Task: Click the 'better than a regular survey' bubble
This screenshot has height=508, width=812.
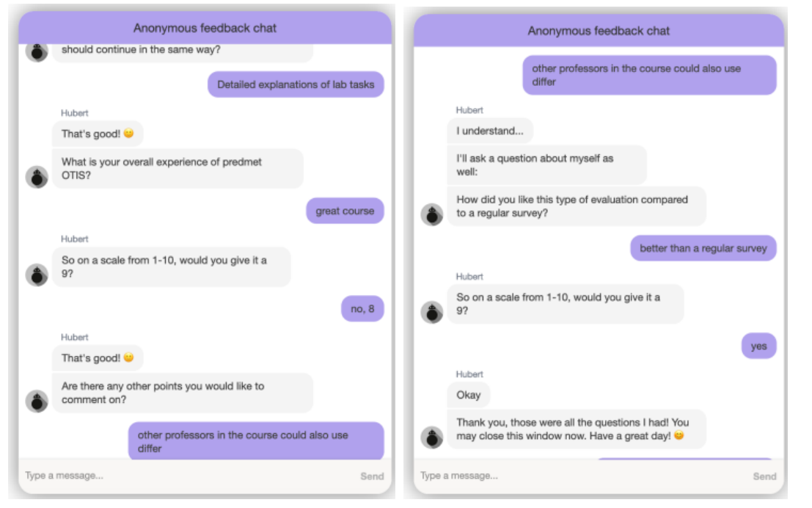Action: click(x=703, y=248)
